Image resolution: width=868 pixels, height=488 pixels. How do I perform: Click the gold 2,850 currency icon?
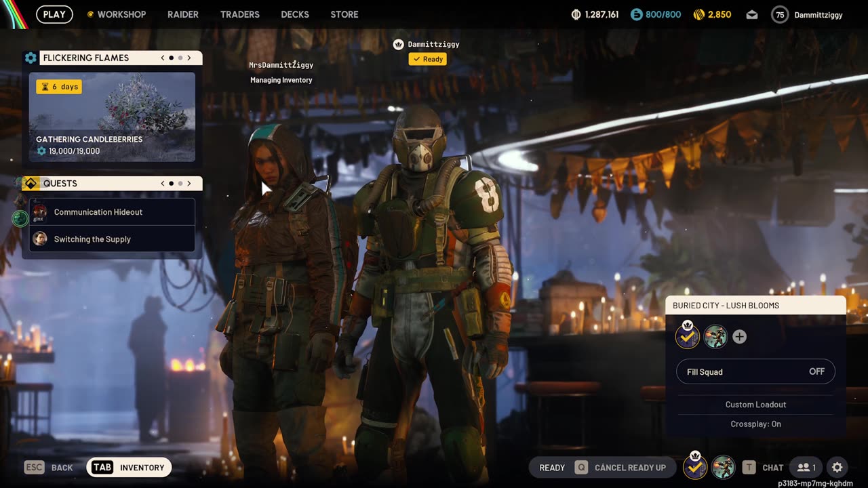coord(698,14)
